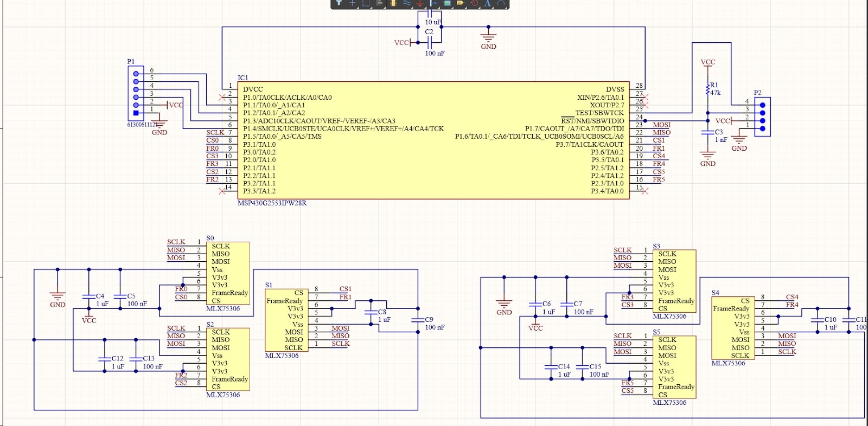The image size is (868, 426).
Task: Select the VCC port below capacitor C4
Action: click(89, 318)
